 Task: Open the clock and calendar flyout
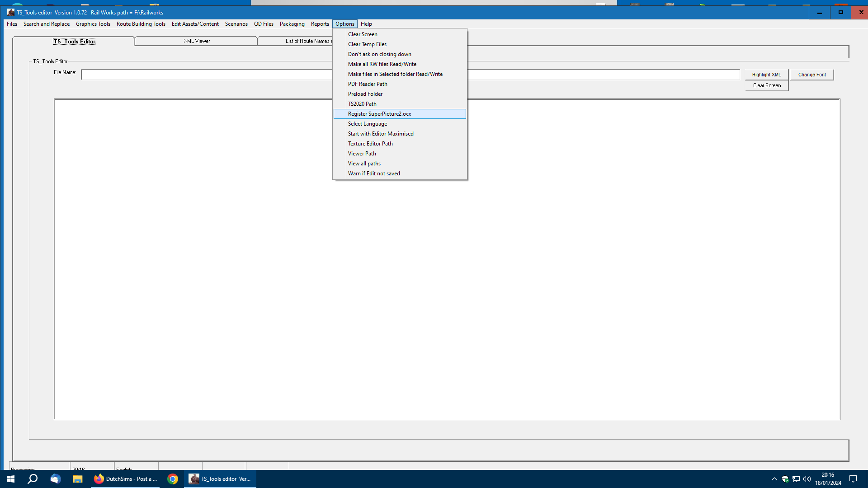coord(828,479)
